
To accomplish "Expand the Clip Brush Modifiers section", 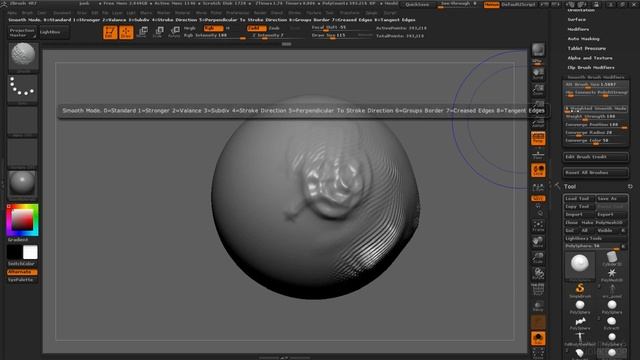I will (591, 67).
